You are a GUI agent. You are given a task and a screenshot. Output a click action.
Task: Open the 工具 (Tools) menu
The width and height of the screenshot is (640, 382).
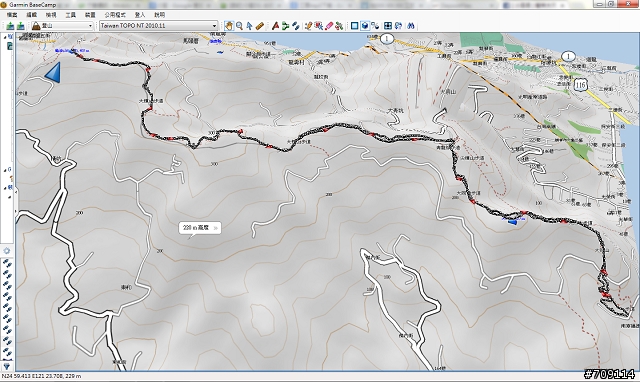[71, 15]
